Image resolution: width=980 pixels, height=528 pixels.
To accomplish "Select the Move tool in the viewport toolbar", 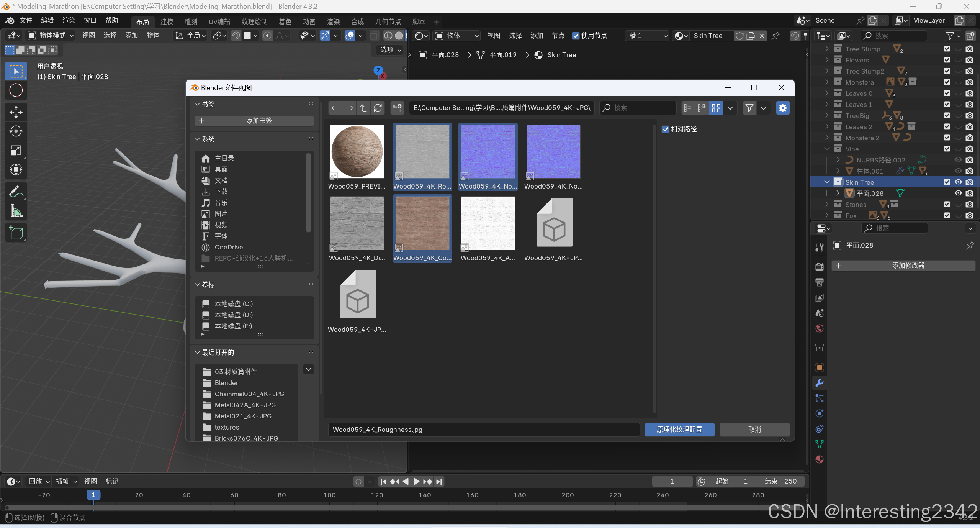I will click(16, 112).
